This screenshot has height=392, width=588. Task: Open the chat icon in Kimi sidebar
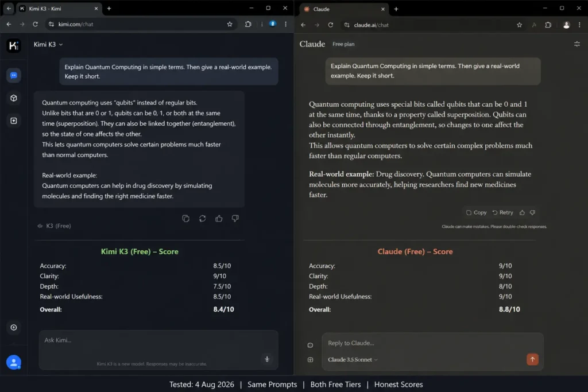point(14,75)
